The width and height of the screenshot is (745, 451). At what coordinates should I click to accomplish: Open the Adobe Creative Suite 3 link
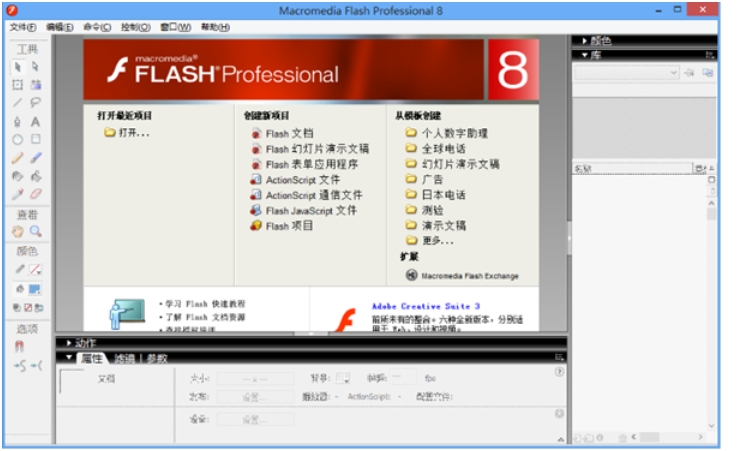point(426,306)
